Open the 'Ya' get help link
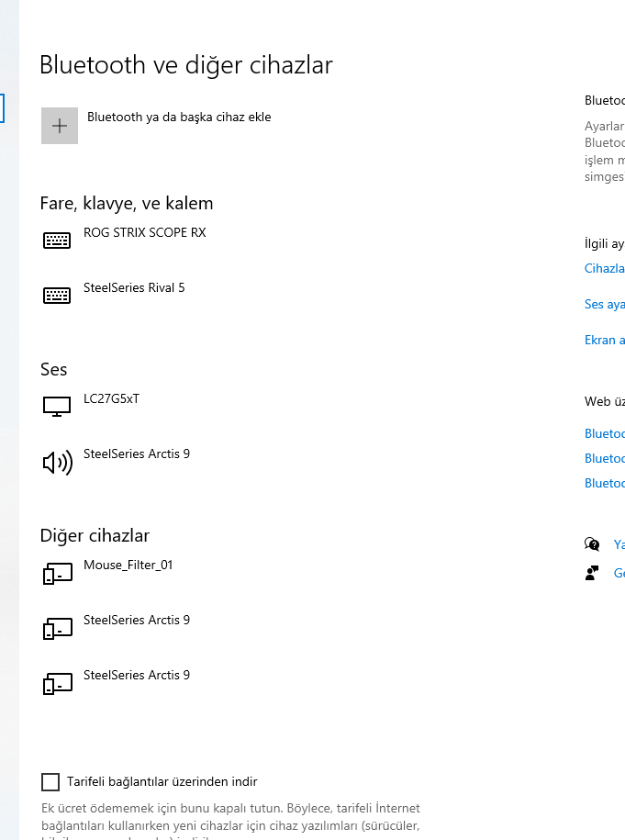This screenshot has width=625, height=840. pyautogui.click(x=619, y=544)
